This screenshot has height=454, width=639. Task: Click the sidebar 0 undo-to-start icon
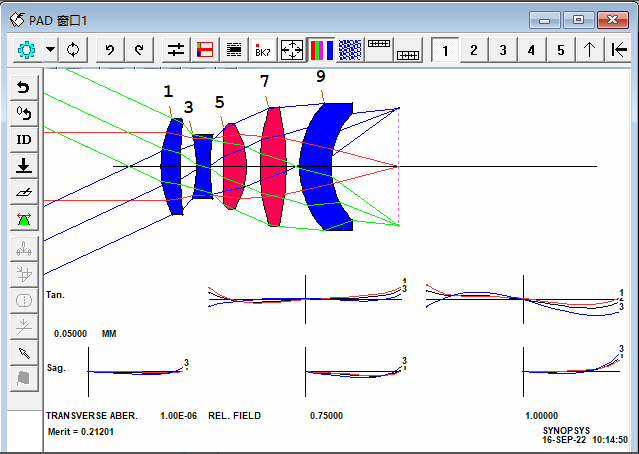point(24,113)
